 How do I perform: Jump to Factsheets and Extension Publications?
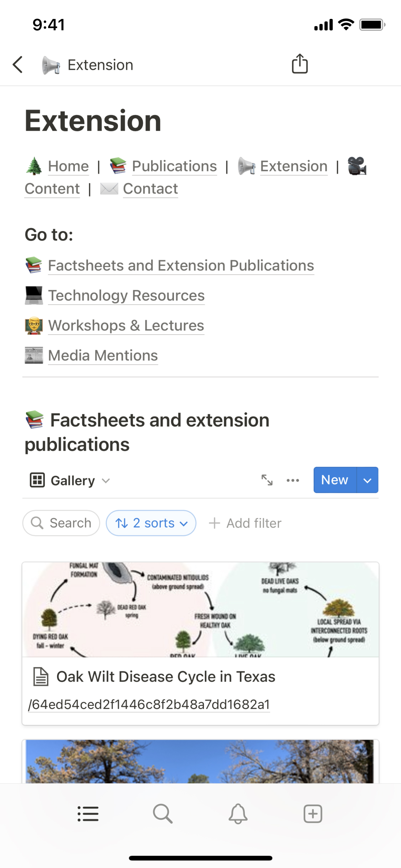coord(181,266)
